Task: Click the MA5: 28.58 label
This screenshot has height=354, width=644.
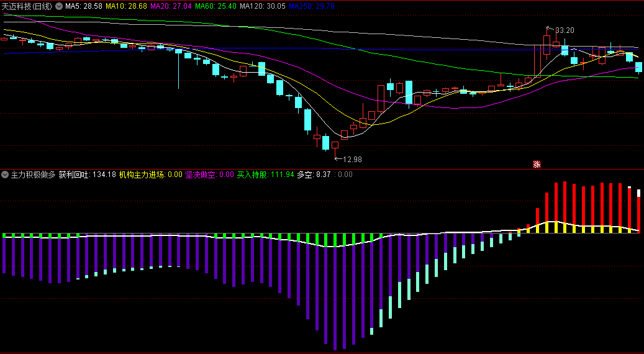Action: tap(84, 6)
